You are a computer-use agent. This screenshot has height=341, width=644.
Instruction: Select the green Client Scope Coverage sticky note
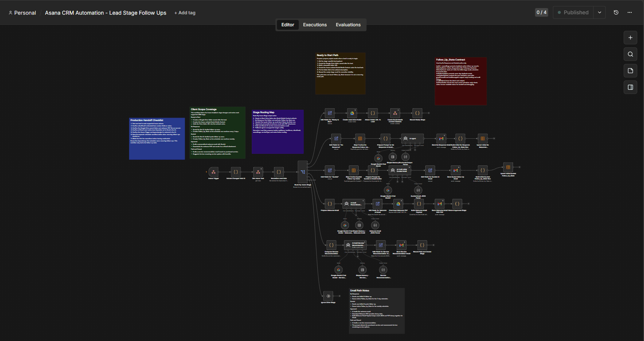pos(218,133)
